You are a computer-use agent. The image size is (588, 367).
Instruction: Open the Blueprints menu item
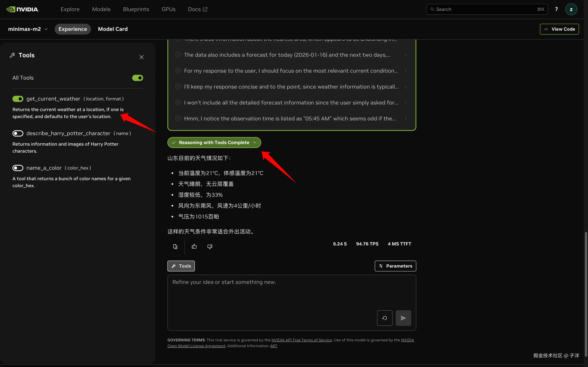click(136, 9)
